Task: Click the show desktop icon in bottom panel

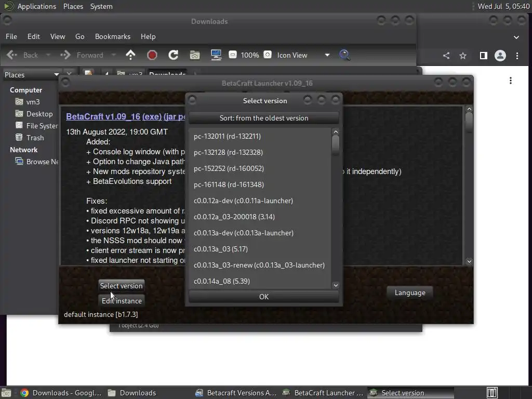Action: (6, 393)
